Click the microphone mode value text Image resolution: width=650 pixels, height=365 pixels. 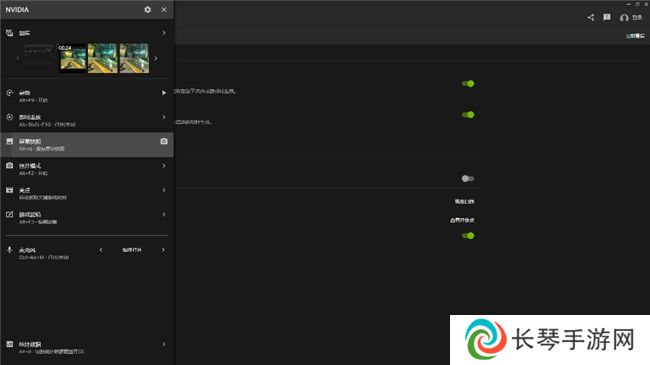click(132, 250)
